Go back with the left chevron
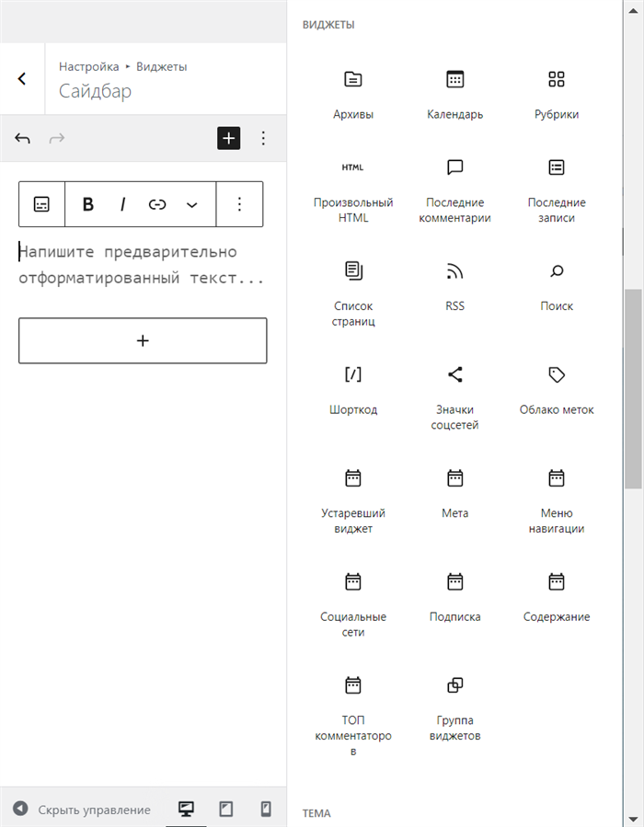644x827 pixels. (x=22, y=78)
